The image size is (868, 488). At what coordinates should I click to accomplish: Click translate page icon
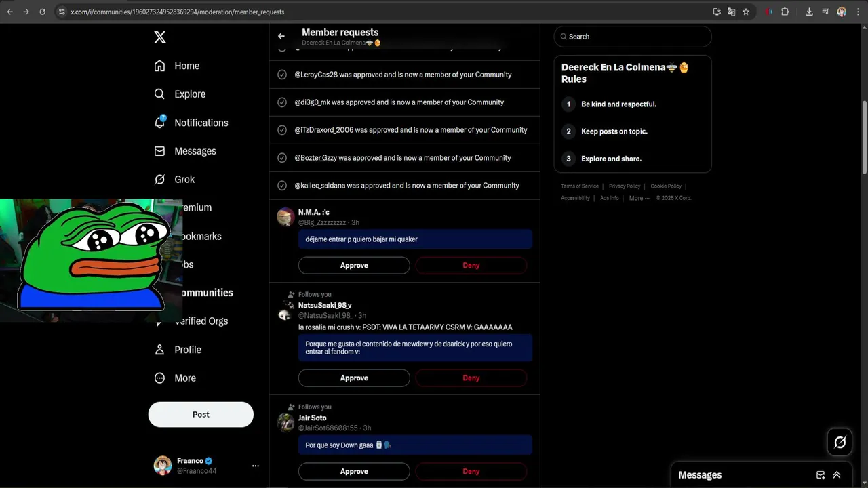point(731,12)
